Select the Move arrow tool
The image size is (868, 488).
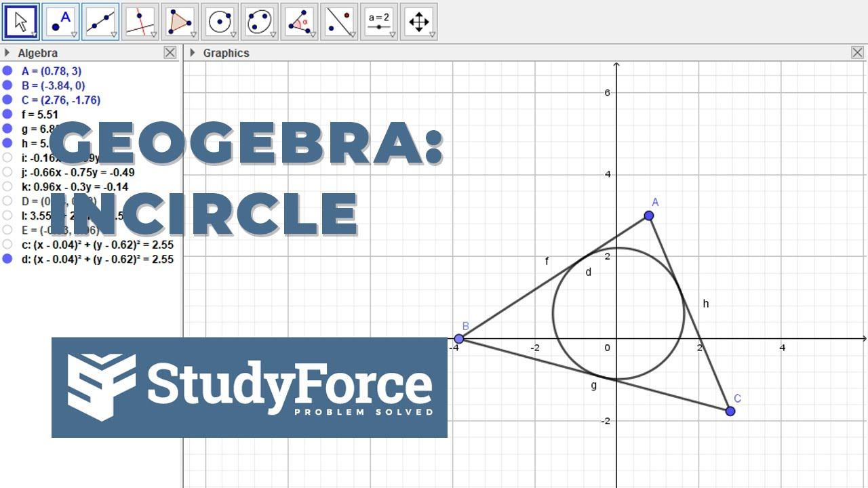click(x=21, y=22)
